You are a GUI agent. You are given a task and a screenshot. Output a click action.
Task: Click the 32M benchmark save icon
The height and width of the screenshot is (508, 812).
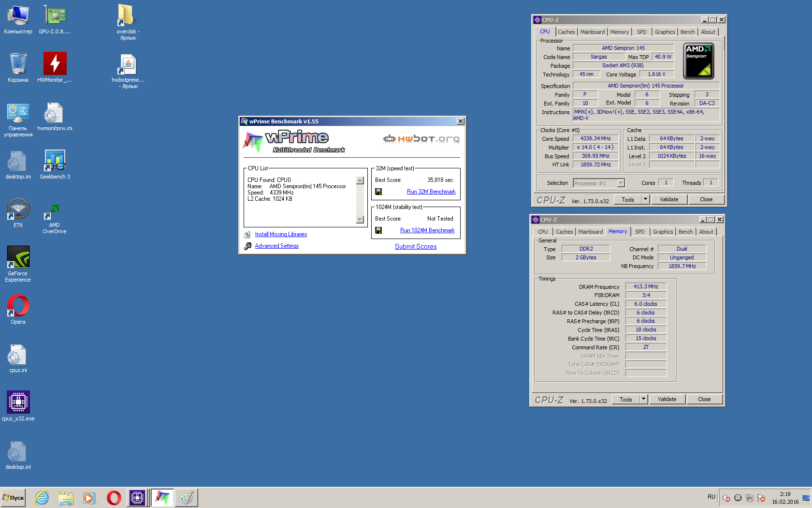tap(378, 192)
